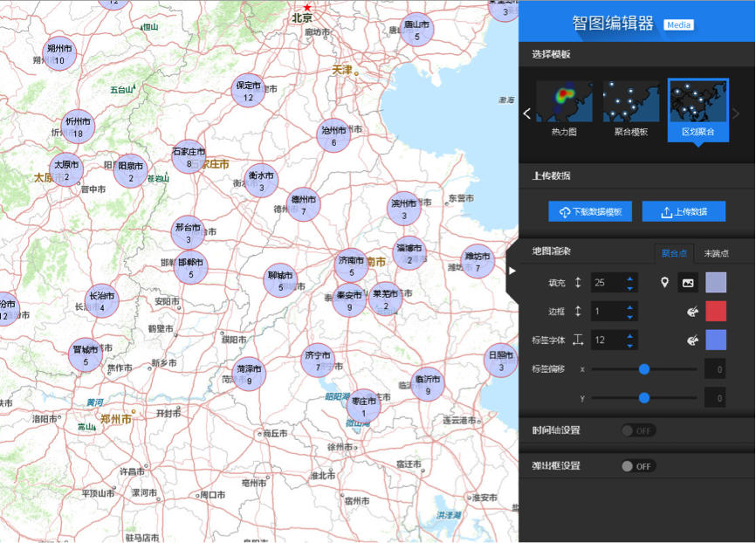This screenshot has height=543, width=756.
Task: Click the 保定市 cluster marker showing 12
Action: coord(248,91)
